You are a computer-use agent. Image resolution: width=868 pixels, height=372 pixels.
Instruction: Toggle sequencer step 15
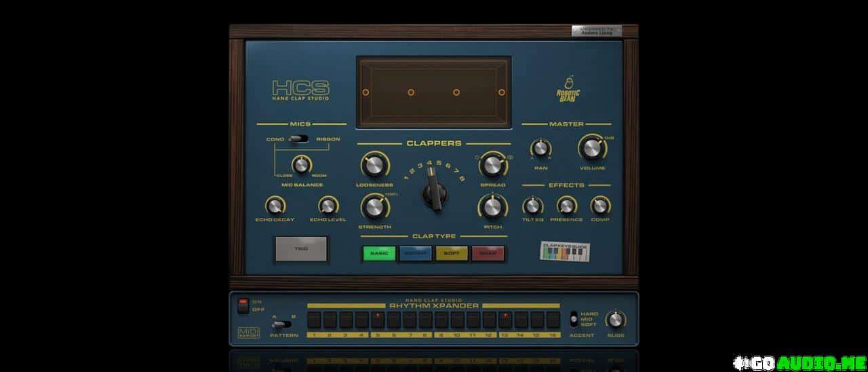tap(537, 319)
